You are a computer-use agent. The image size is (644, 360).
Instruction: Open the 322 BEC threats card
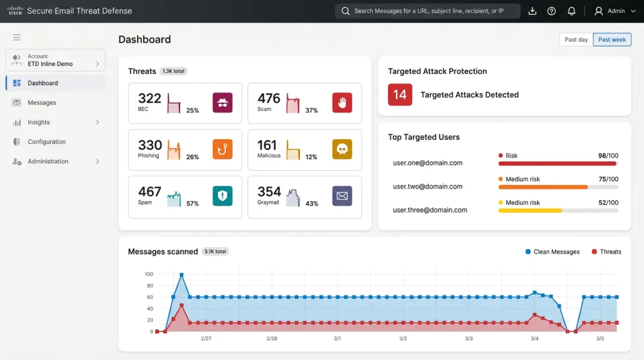tap(185, 103)
